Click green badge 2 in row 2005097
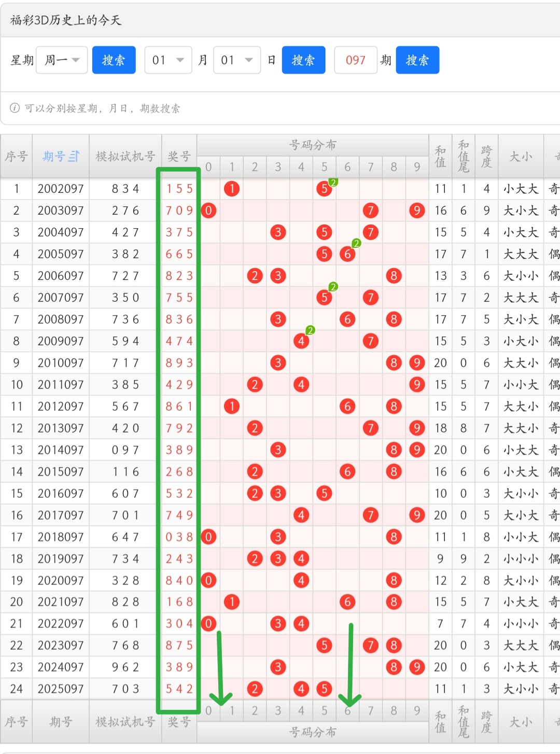The height and width of the screenshot is (754, 560). click(x=356, y=243)
